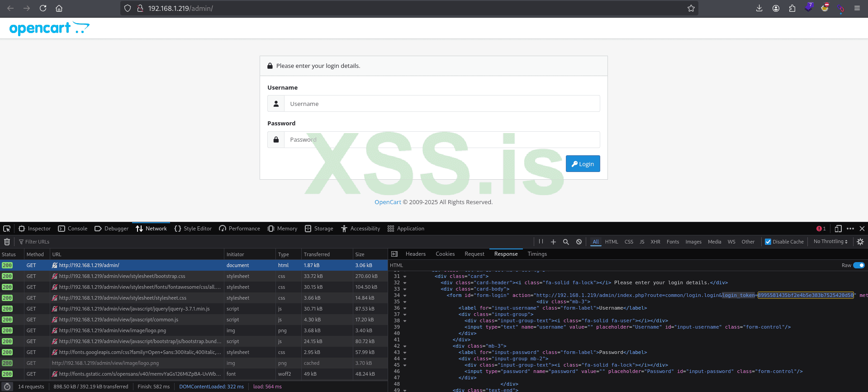Click the site security shield icon
This screenshot has height=392, width=868.
click(128, 8)
